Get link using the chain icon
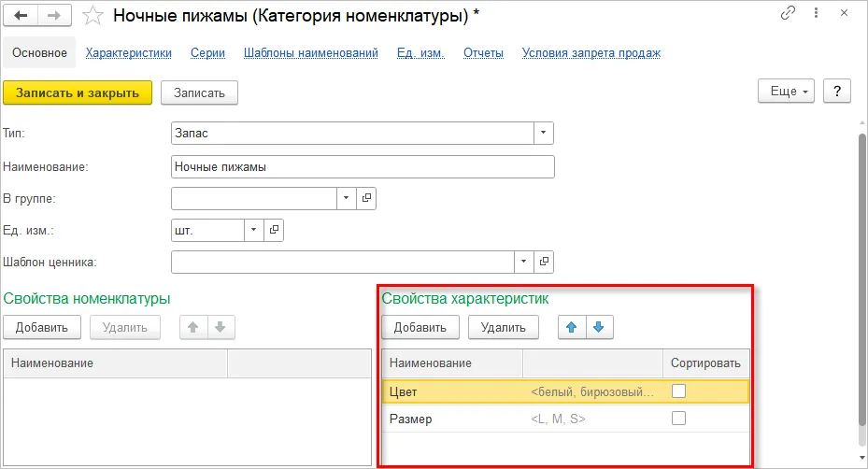This screenshot has height=469, width=868. click(x=788, y=13)
